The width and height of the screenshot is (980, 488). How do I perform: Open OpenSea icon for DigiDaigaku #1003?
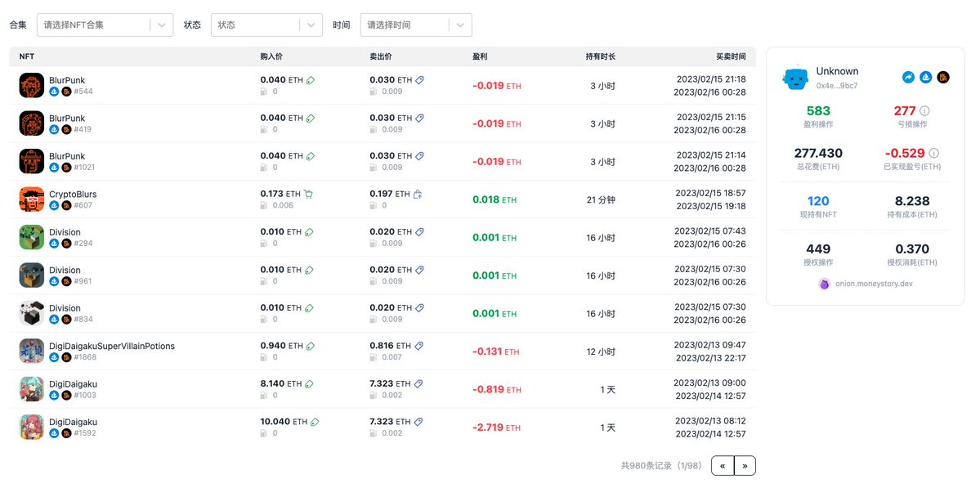point(54,395)
